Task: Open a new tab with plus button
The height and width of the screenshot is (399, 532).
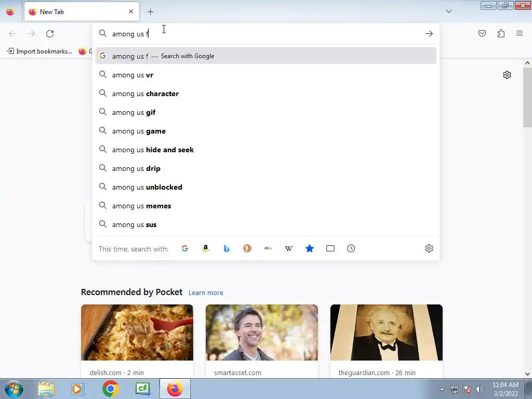Action: click(x=150, y=12)
